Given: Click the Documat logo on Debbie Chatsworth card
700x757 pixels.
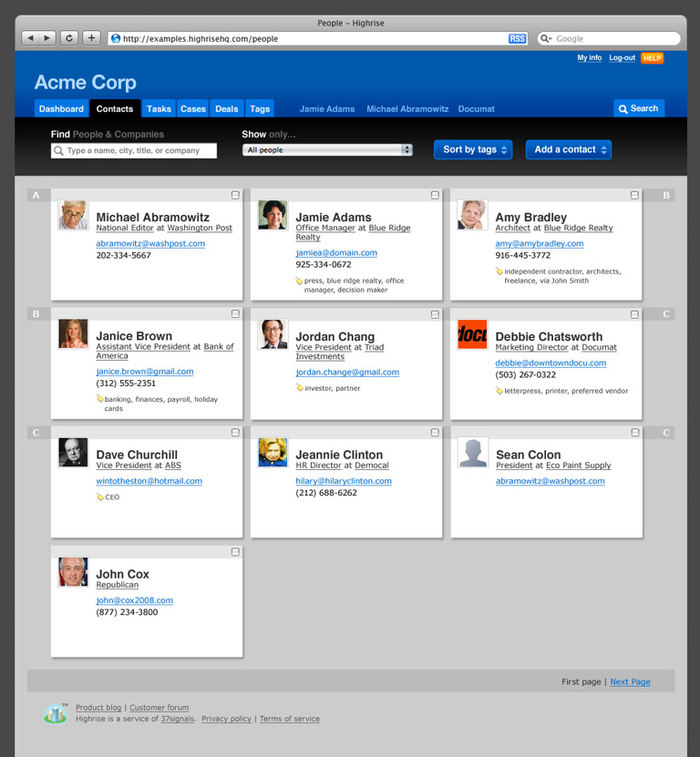Looking at the screenshot, I should [472, 333].
